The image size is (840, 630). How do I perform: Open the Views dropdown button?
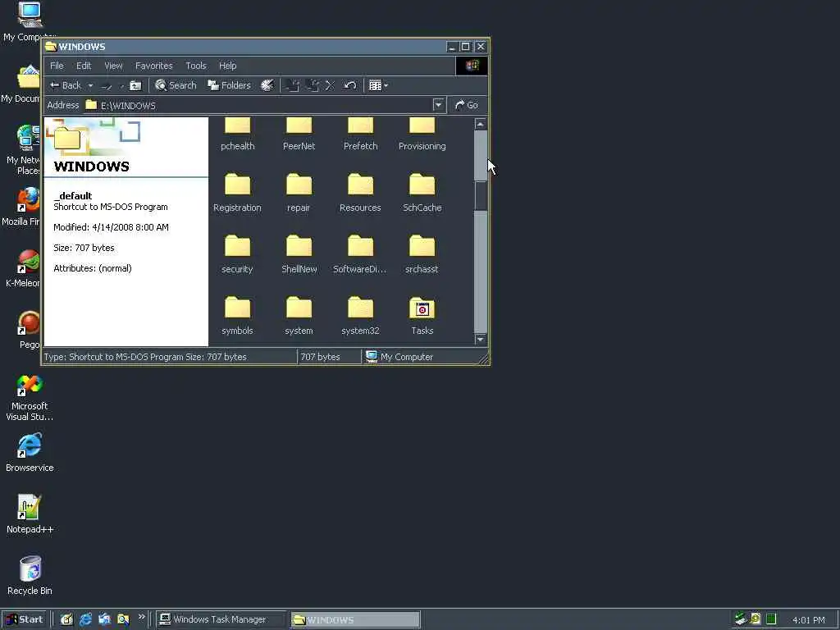coord(378,85)
